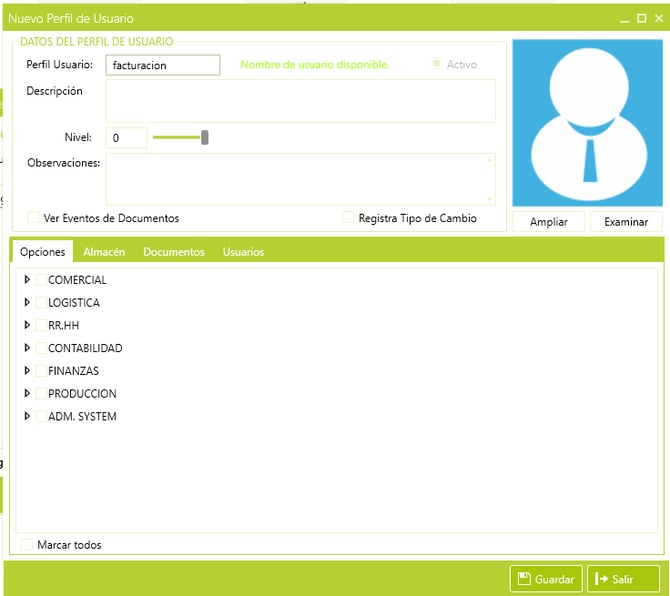Expand the CONTABILIDAD tree node
This screenshot has height=596, width=670.
tap(27, 348)
